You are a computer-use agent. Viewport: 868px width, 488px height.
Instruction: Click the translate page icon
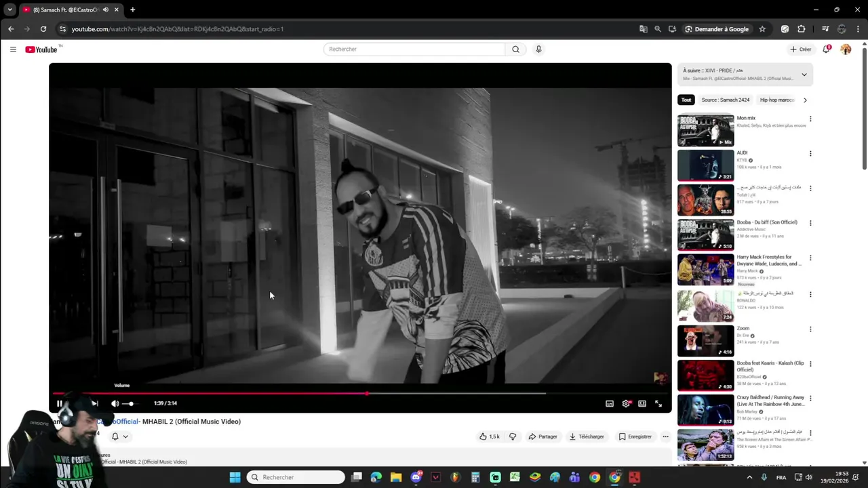pyautogui.click(x=644, y=29)
